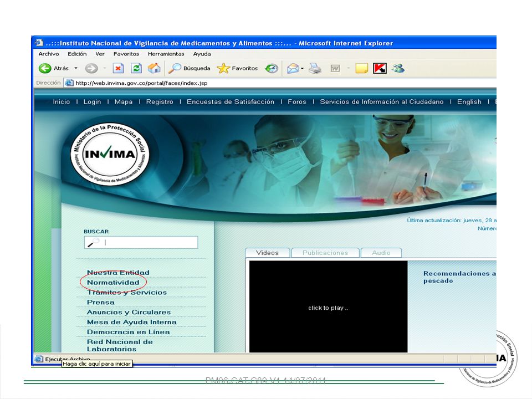Open Nuestra Entidad sidebar link

pyautogui.click(x=118, y=273)
